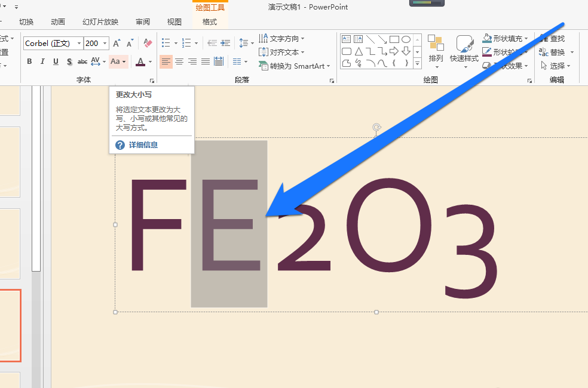This screenshot has height=388, width=588.
Task: Open character spacing AV dropdown
Action: tap(98, 61)
